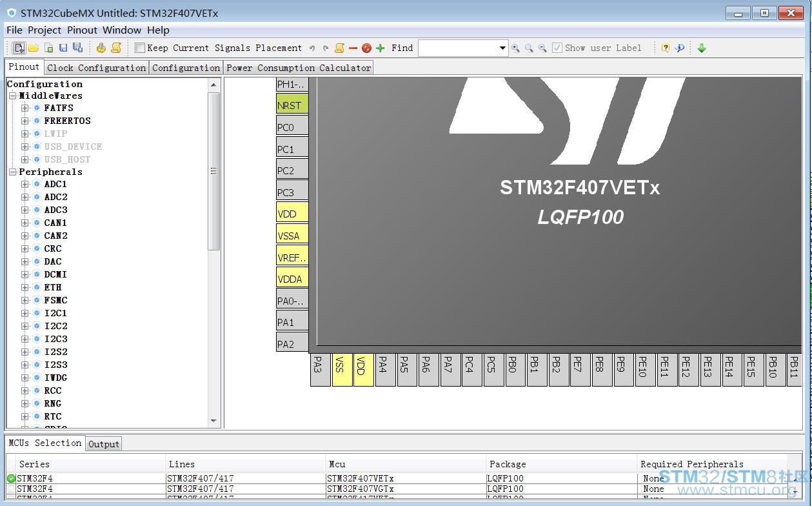This screenshot has width=812, height=506.
Task: Click inside the Find text field
Action: (458, 48)
